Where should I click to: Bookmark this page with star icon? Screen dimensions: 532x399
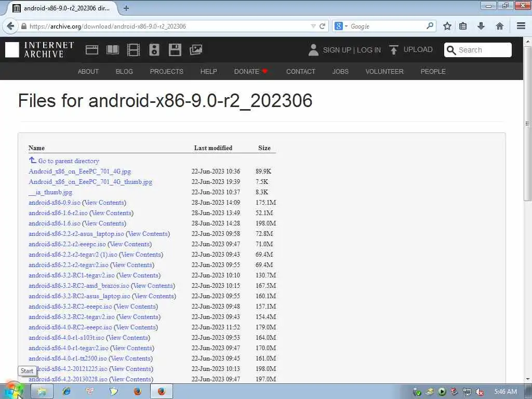point(447,26)
